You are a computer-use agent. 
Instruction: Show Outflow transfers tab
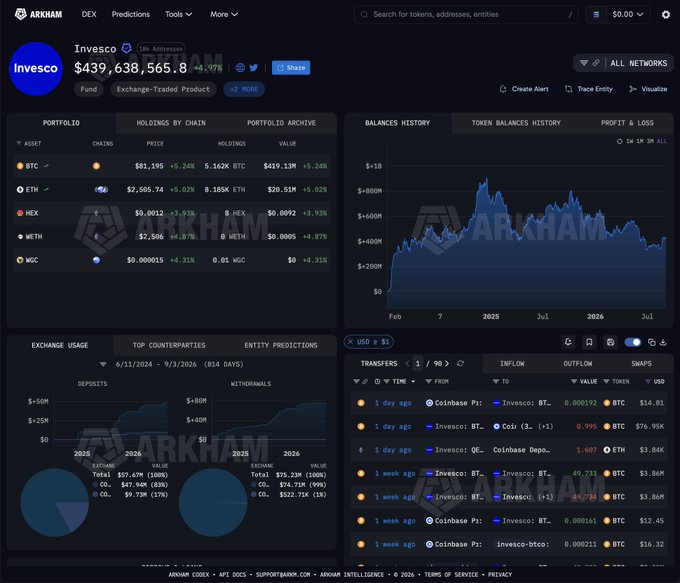[577, 364]
